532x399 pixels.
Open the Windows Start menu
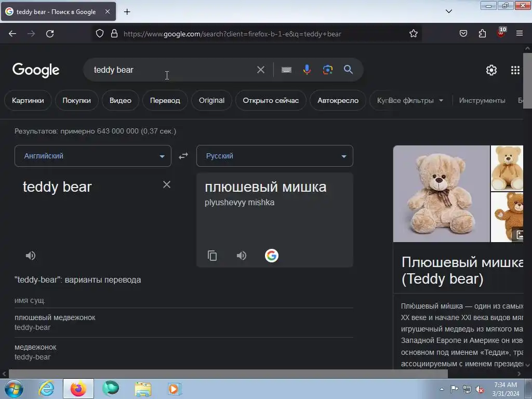click(x=14, y=389)
